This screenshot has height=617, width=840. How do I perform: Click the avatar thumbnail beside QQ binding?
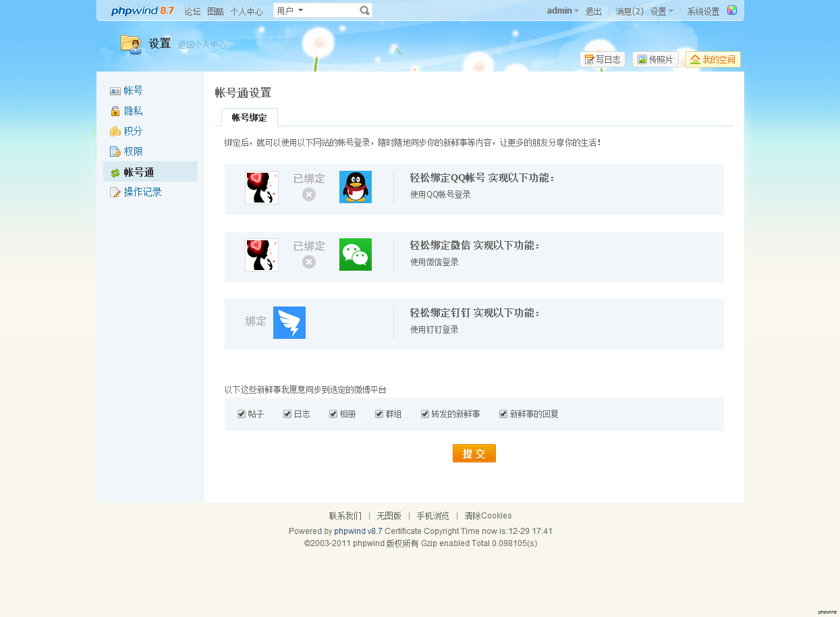click(262, 187)
